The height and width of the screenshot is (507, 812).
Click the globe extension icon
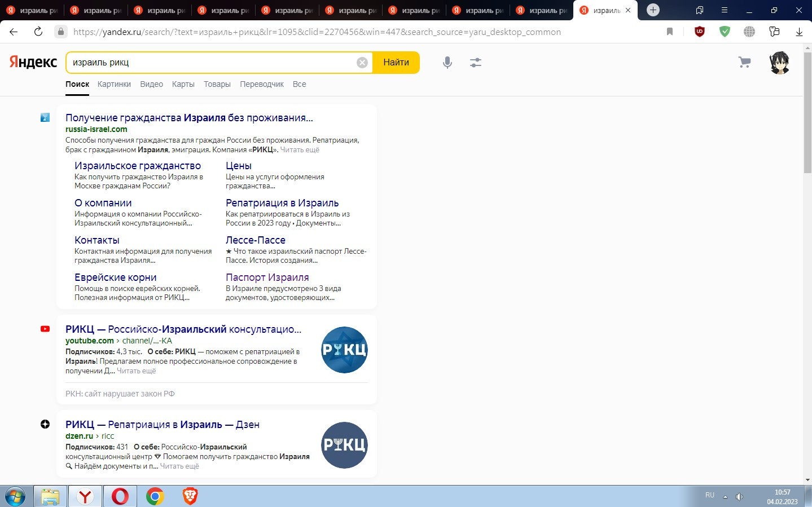(749, 32)
